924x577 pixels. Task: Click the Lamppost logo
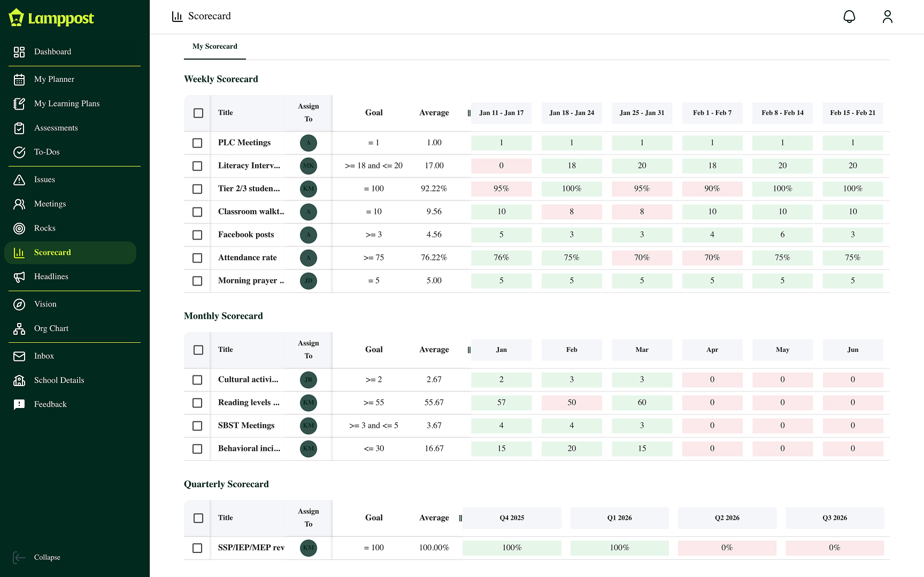(52, 18)
